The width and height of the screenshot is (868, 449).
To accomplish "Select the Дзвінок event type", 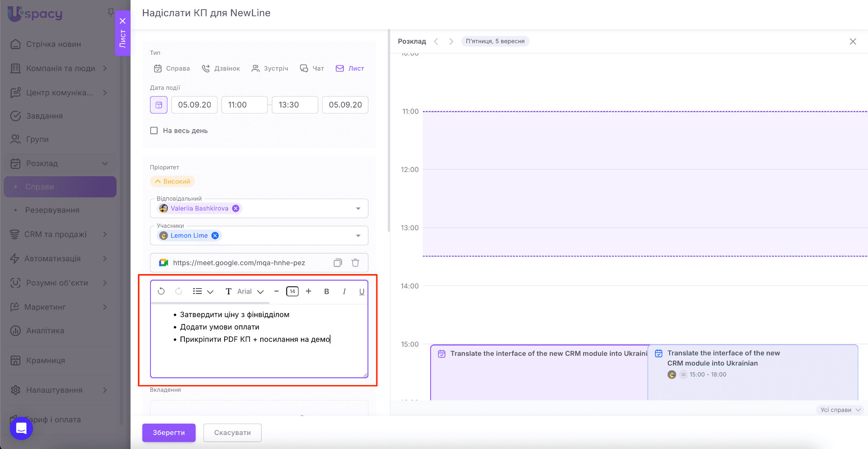I will 221,69.
